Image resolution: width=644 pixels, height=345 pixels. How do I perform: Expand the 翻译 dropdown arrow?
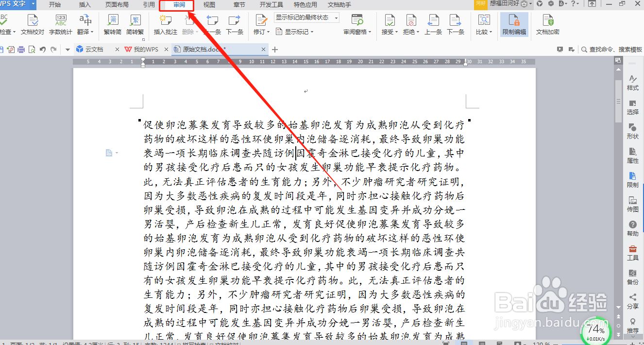[x=92, y=32]
